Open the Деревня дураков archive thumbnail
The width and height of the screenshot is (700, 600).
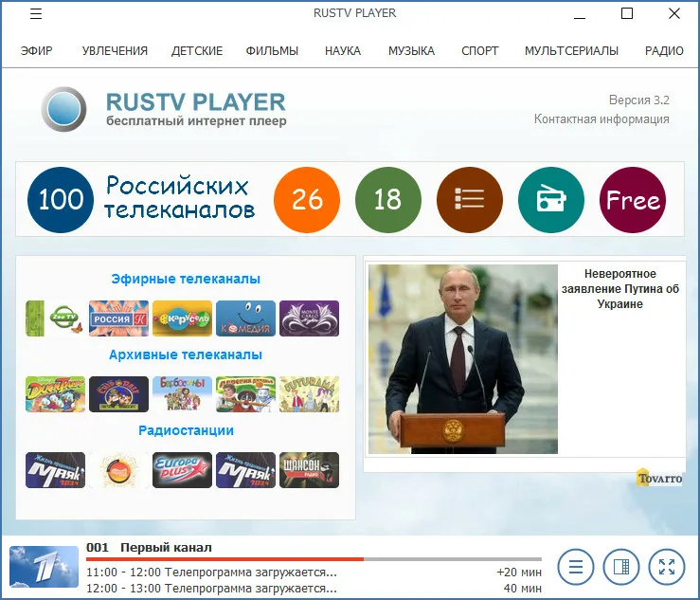coord(245,394)
